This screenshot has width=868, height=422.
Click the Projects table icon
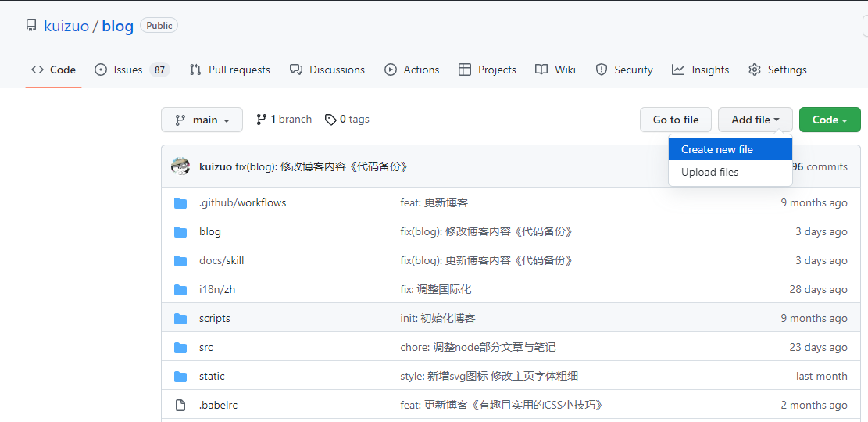point(465,70)
